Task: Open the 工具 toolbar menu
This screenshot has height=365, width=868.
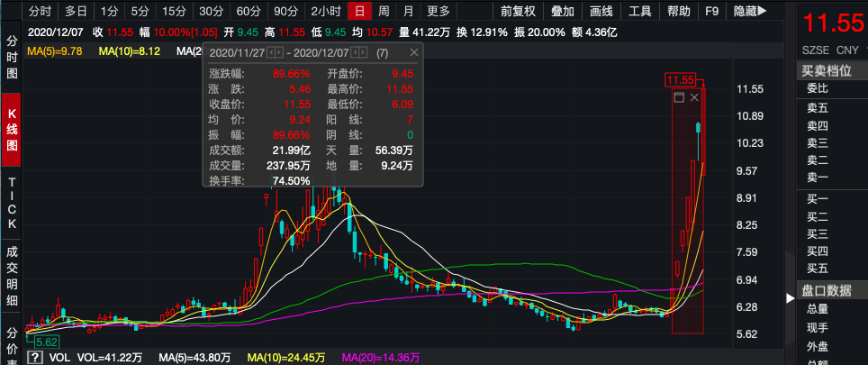Action: click(640, 11)
